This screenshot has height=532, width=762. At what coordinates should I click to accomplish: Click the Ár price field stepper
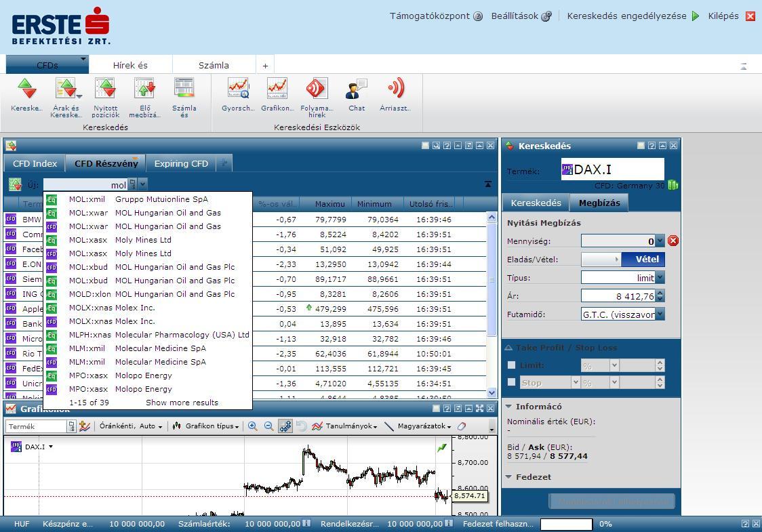(660, 296)
